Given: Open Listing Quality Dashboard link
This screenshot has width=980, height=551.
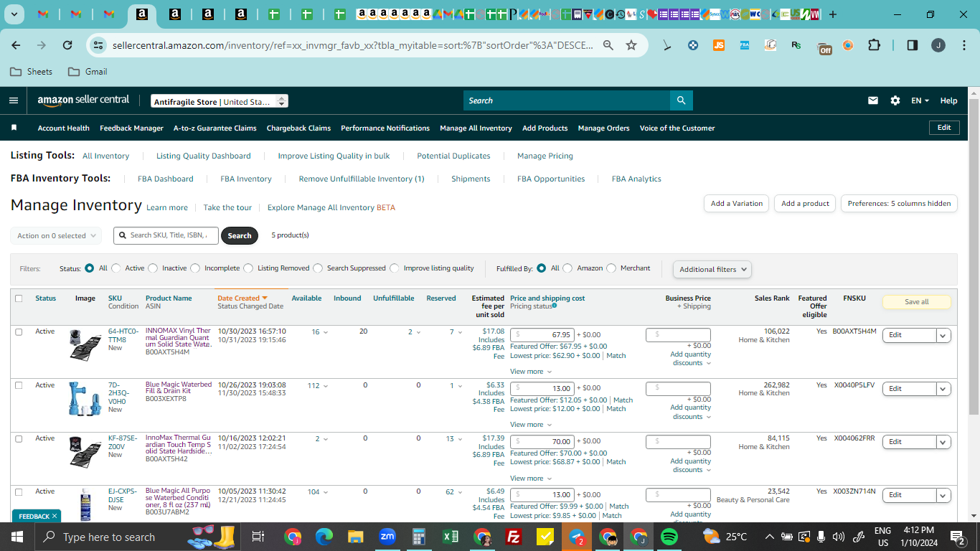Looking at the screenshot, I should [204, 156].
